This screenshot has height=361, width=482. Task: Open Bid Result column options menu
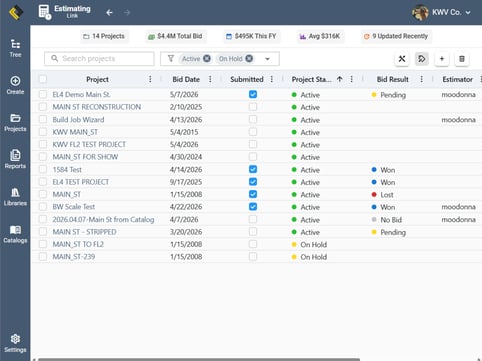click(421, 79)
